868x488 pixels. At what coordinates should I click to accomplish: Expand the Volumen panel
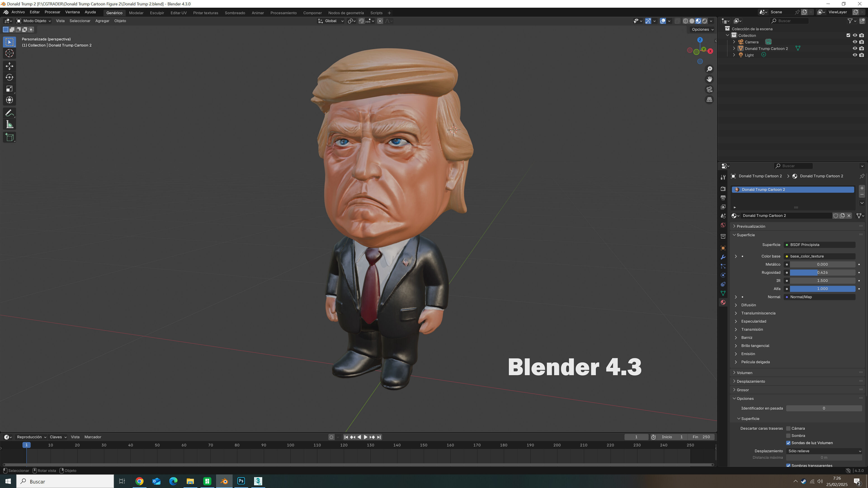pyautogui.click(x=744, y=373)
